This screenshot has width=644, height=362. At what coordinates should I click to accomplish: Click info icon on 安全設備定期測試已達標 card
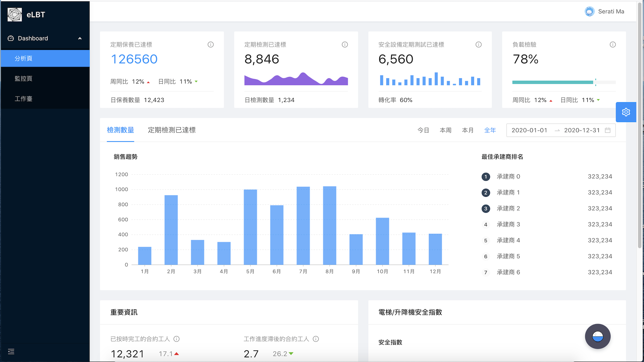pyautogui.click(x=479, y=45)
